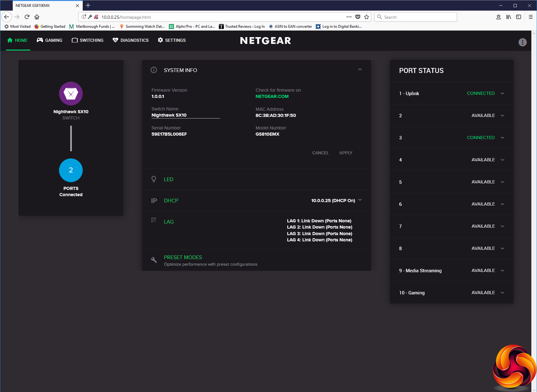The image size is (537, 392).
Task: Open the Preset Modes link
Action: [183, 257]
